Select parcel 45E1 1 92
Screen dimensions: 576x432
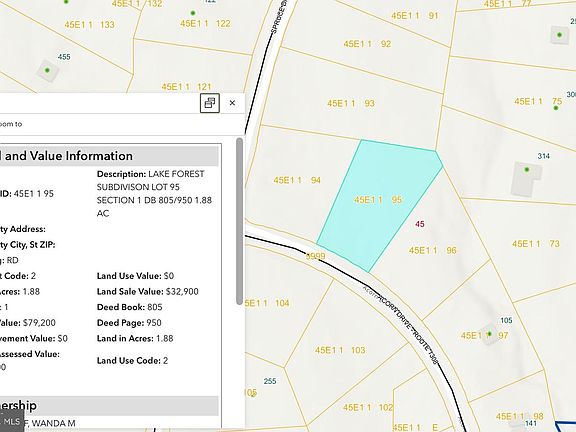(x=367, y=44)
